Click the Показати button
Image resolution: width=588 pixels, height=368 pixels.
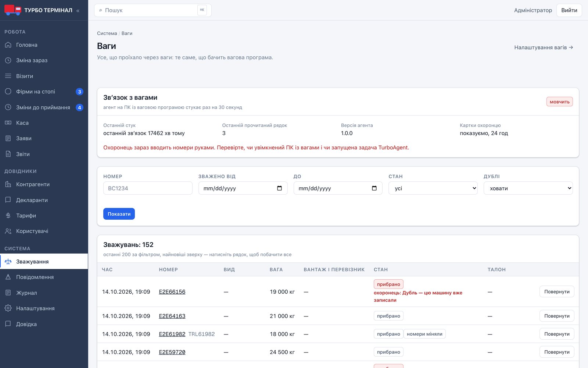pos(119,214)
